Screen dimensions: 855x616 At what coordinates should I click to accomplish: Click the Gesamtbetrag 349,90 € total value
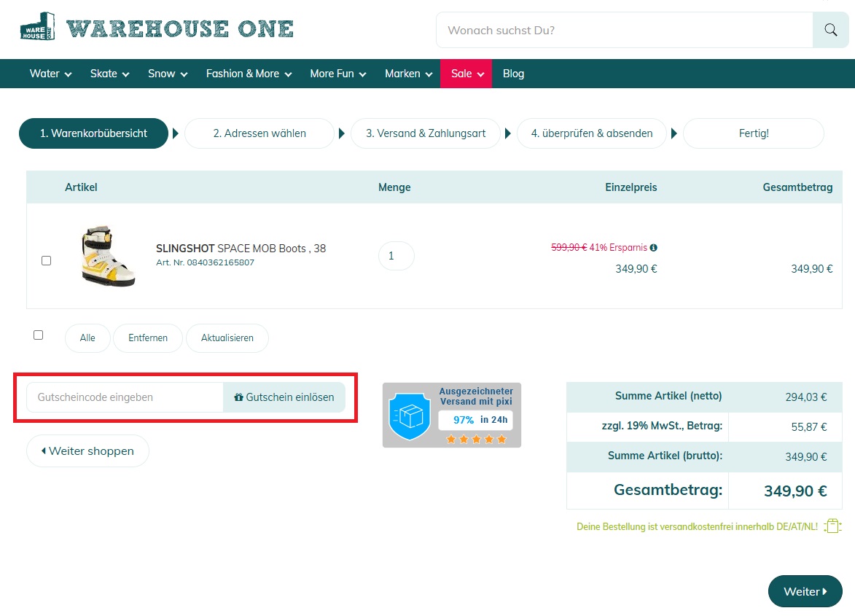coord(795,491)
